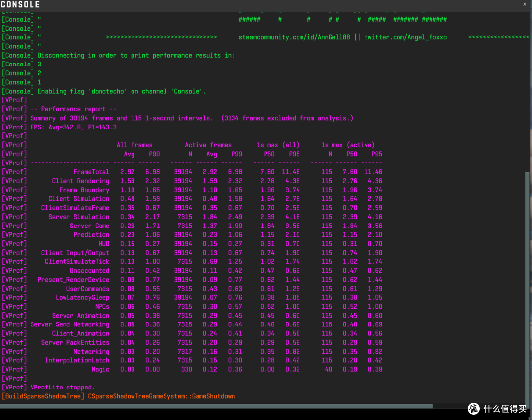Click Networking's Active N value 7317

coord(185,352)
